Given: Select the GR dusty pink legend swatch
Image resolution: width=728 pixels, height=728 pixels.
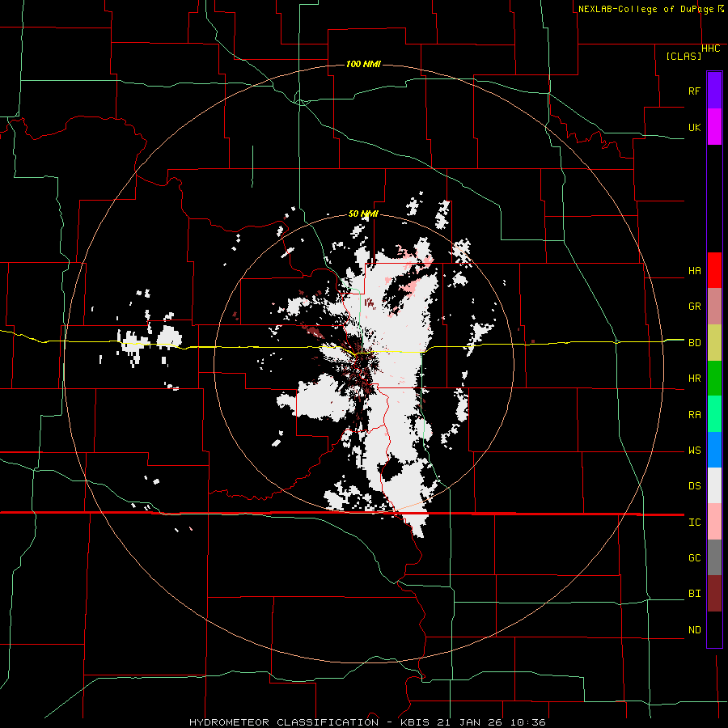Looking at the screenshot, I should (714, 306).
